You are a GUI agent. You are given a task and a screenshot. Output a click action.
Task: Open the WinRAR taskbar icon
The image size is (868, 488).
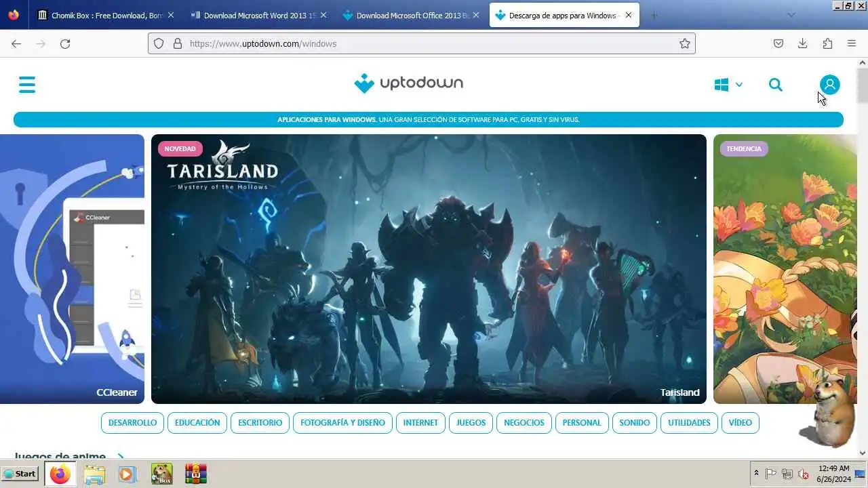click(x=195, y=474)
